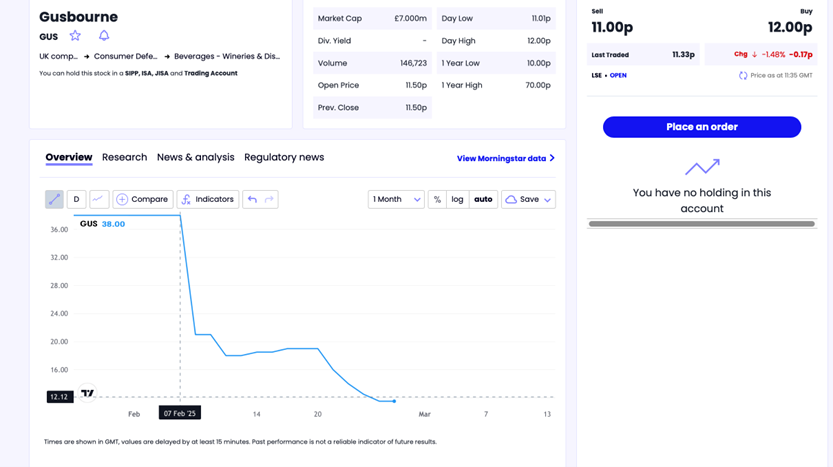Screen dimensions: 833x467
Task: Open the chart type line icon
Action: [99, 199]
